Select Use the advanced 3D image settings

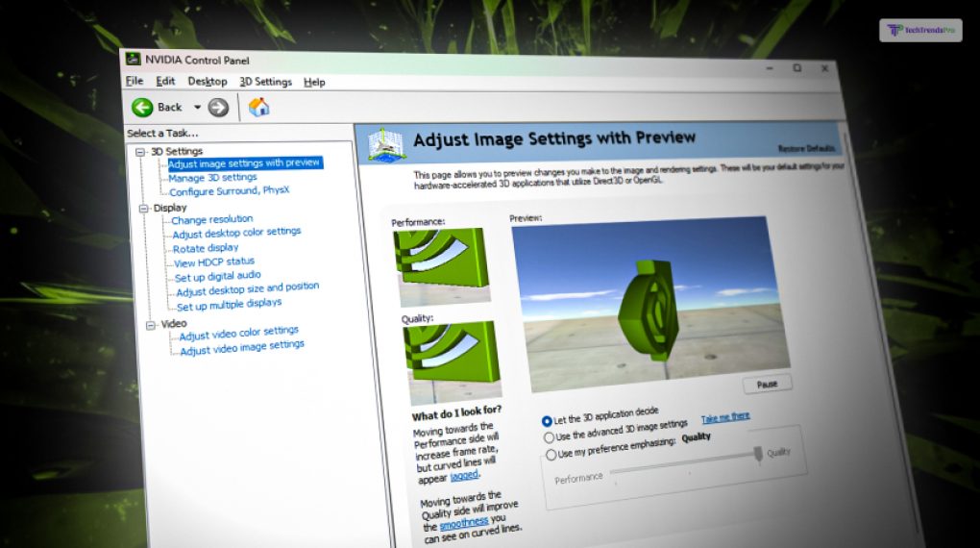point(549,437)
